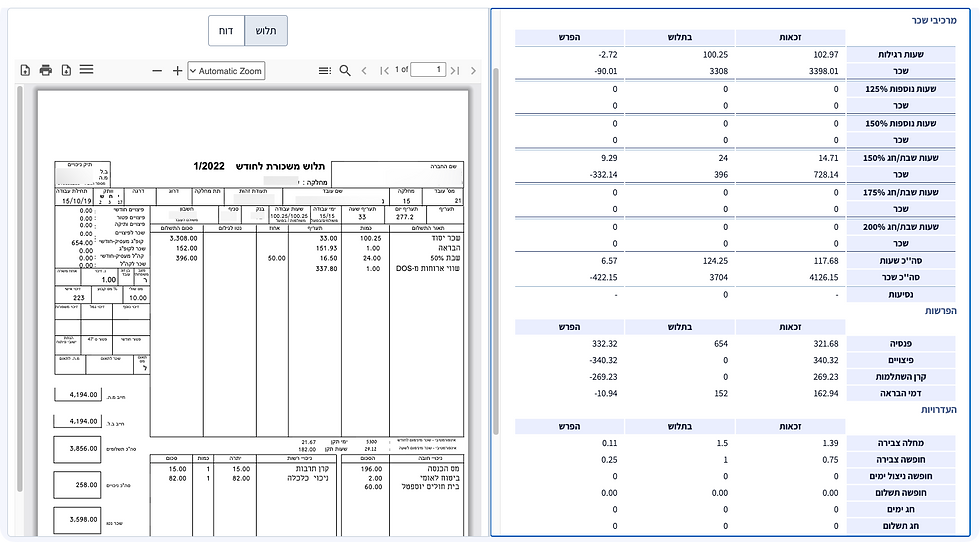This screenshot has height=542, width=980.
Task: Click the חג ימים row label
Action: pyautogui.click(x=901, y=509)
